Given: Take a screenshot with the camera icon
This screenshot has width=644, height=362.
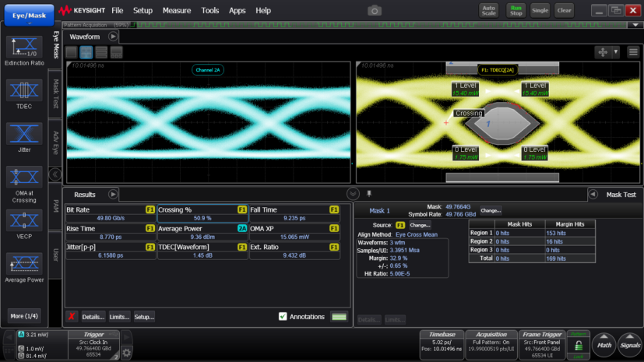Looking at the screenshot, I should (x=375, y=10).
